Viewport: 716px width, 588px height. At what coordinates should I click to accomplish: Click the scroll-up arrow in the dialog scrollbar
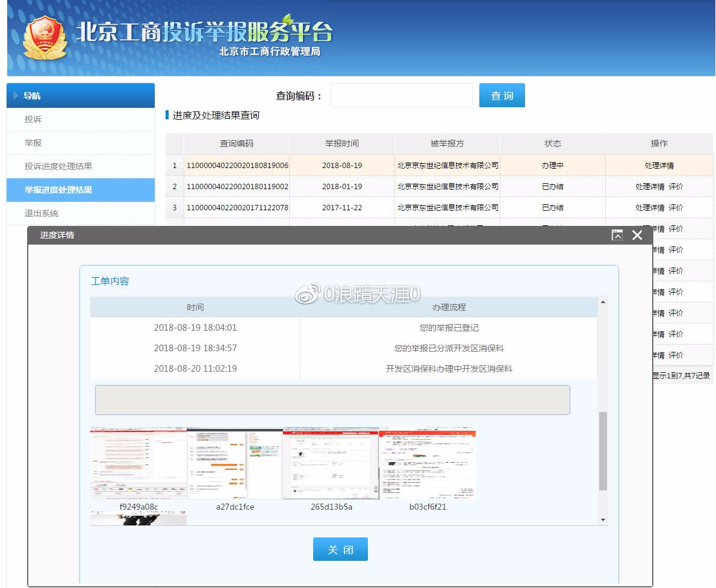pos(603,301)
